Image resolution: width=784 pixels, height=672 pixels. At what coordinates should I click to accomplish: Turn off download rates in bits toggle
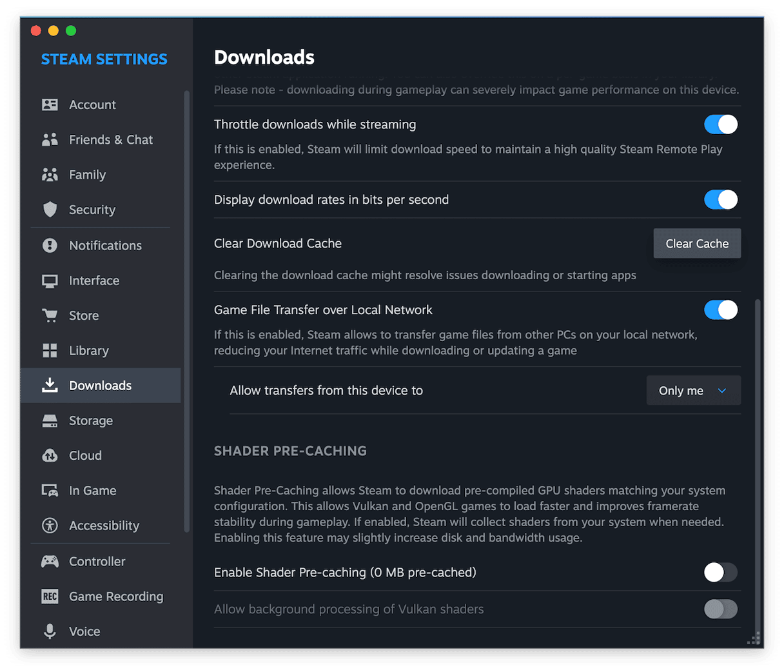(x=720, y=200)
